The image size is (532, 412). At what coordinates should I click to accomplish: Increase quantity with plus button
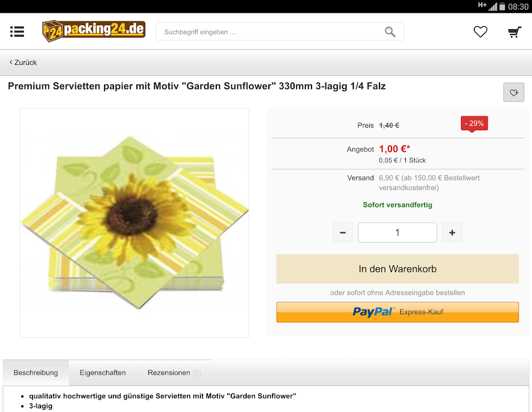tap(452, 232)
